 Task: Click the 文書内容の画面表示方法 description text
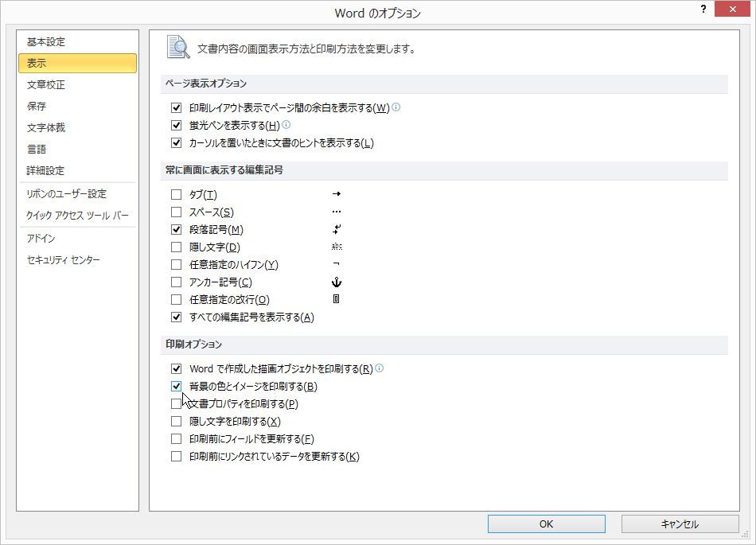coord(306,49)
